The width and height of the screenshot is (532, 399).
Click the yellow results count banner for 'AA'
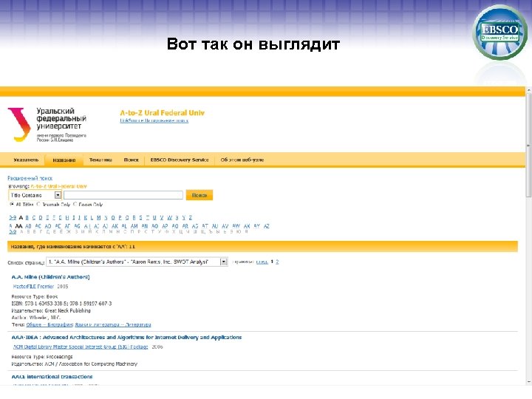click(x=262, y=247)
